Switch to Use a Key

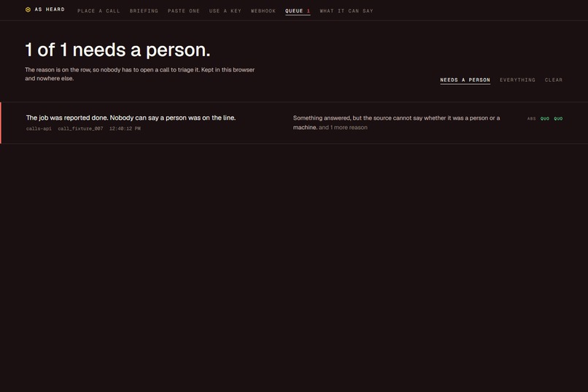point(225,11)
